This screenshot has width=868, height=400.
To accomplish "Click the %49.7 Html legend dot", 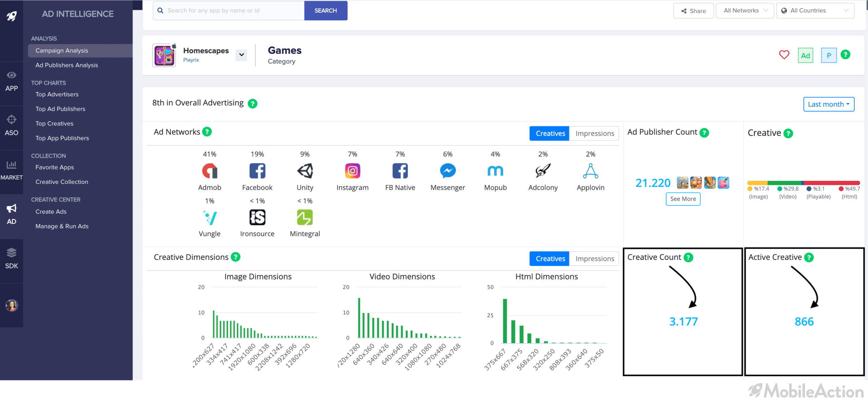I will point(841,189).
